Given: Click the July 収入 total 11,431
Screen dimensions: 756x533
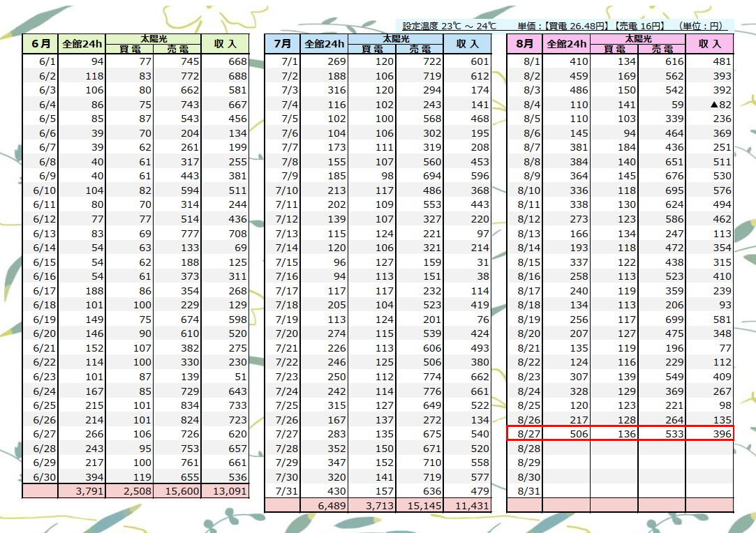Looking at the screenshot, I should click(x=468, y=506).
